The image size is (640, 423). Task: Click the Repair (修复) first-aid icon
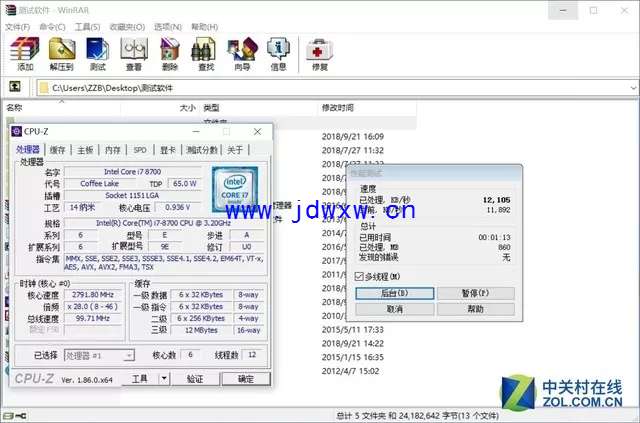[320, 53]
